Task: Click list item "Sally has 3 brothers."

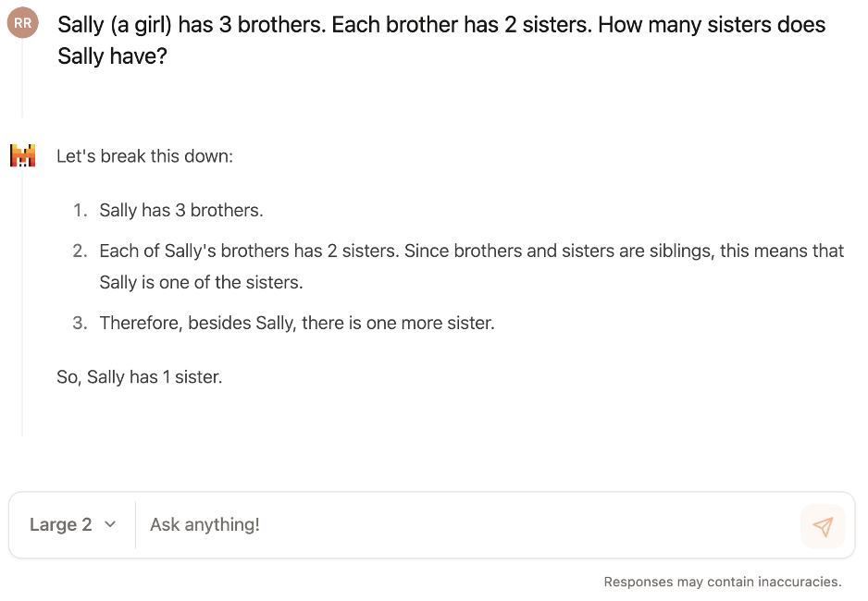Action: 181,210
